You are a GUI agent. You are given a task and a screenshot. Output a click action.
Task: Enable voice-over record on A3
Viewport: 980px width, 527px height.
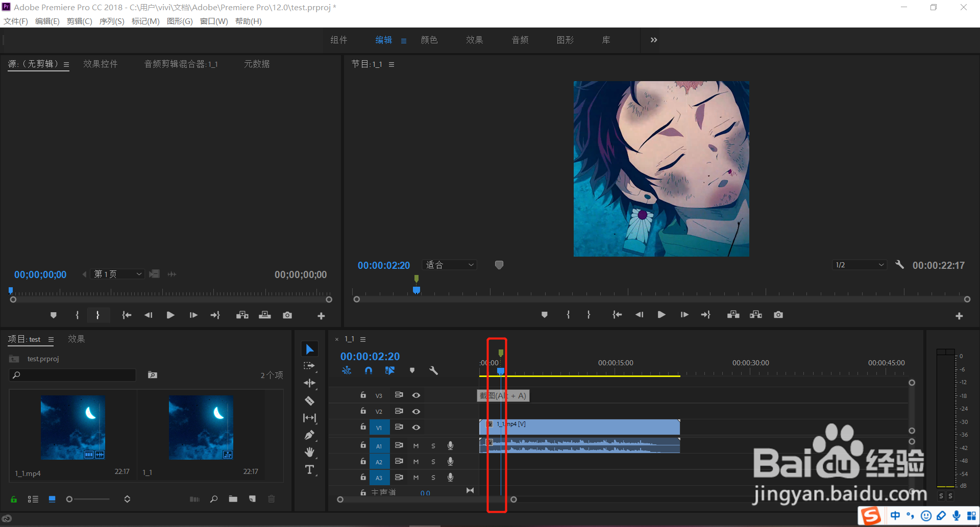[450, 477]
